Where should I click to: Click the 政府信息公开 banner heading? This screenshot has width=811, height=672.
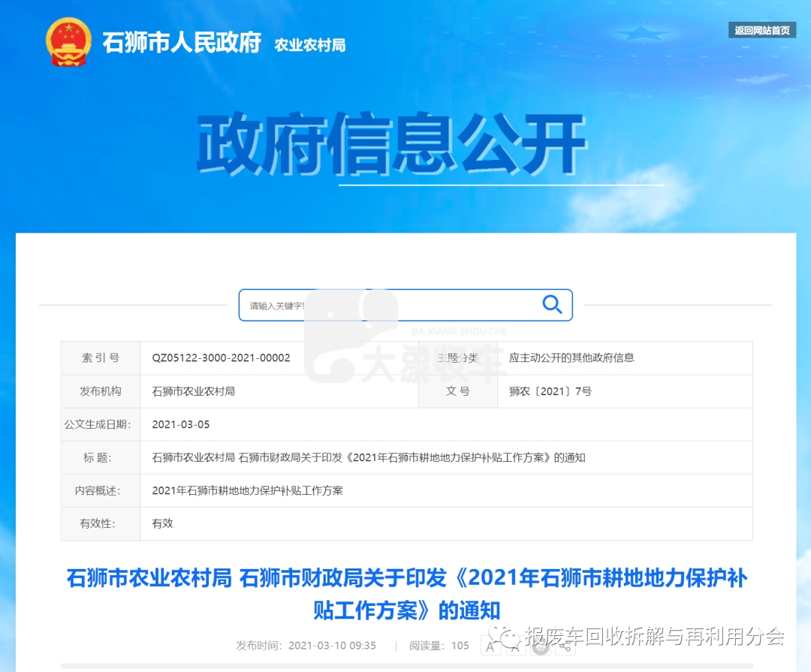point(390,144)
